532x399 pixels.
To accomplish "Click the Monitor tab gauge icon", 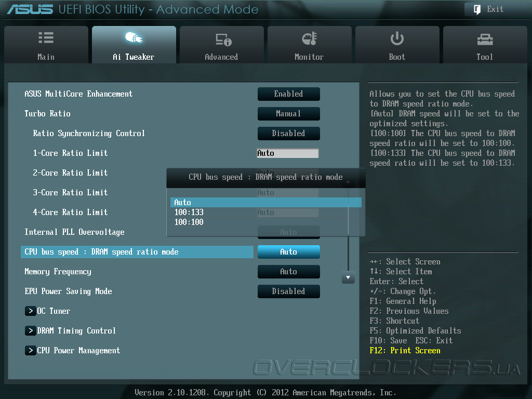I will (x=310, y=38).
